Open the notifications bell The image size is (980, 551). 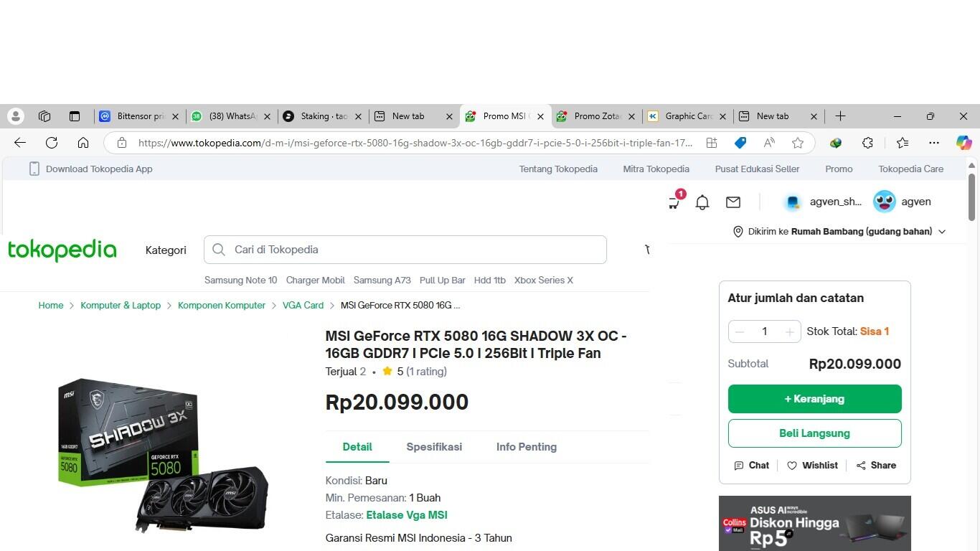(702, 202)
